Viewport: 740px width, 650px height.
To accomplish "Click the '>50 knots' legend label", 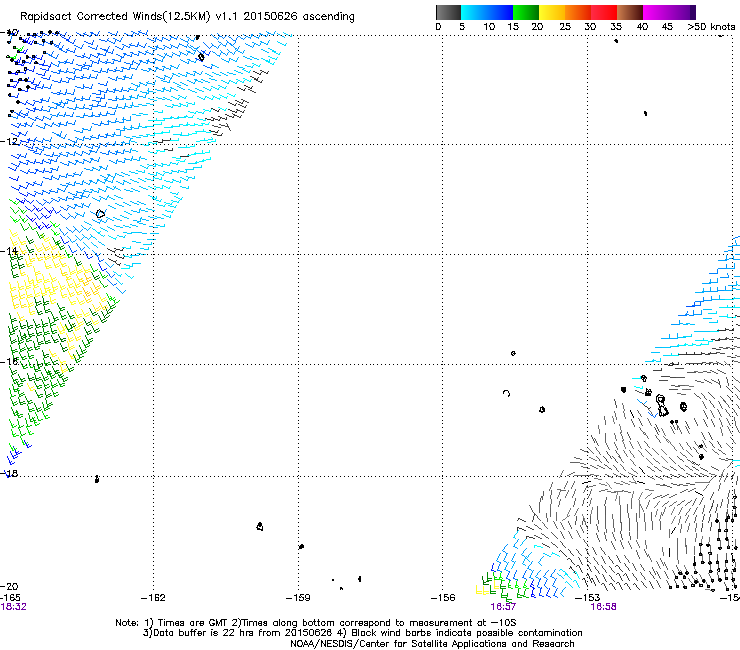I will pyautogui.click(x=711, y=27).
